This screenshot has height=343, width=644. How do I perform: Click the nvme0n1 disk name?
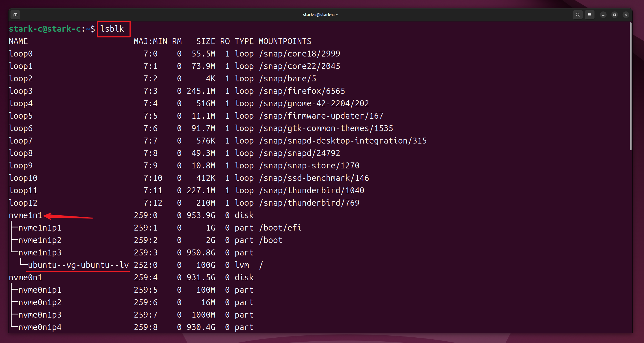point(25,277)
